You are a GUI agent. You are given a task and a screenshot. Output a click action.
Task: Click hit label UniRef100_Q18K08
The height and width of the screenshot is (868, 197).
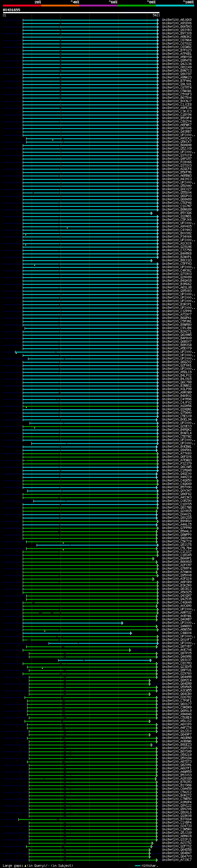tap(177, 816)
